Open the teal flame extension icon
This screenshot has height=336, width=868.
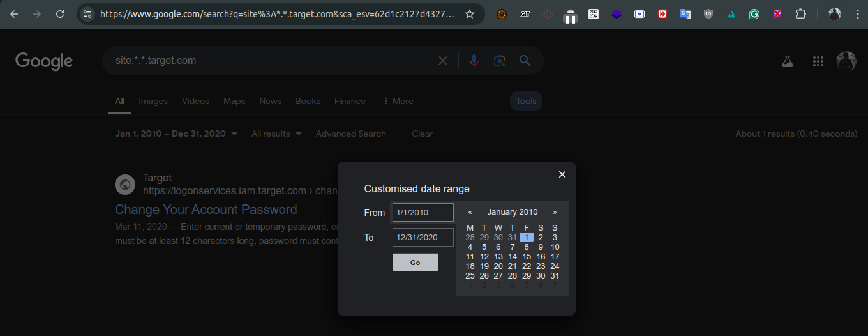731,13
